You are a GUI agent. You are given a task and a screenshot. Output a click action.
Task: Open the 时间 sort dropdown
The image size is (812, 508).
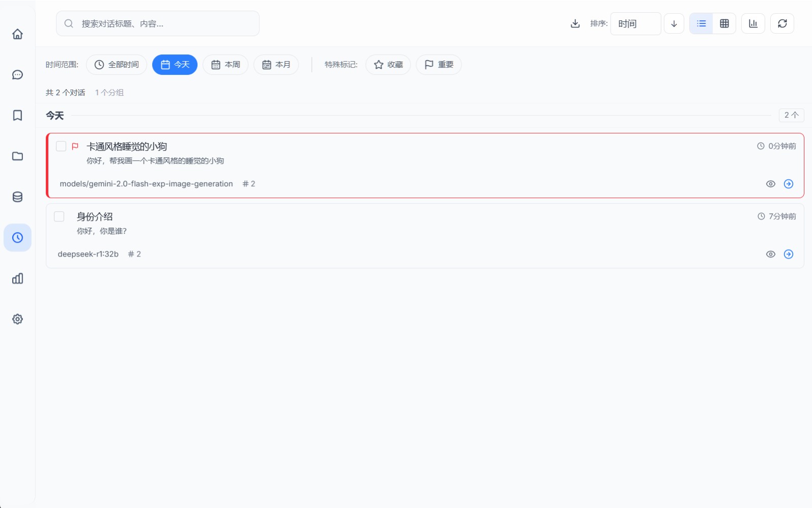point(635,23)
